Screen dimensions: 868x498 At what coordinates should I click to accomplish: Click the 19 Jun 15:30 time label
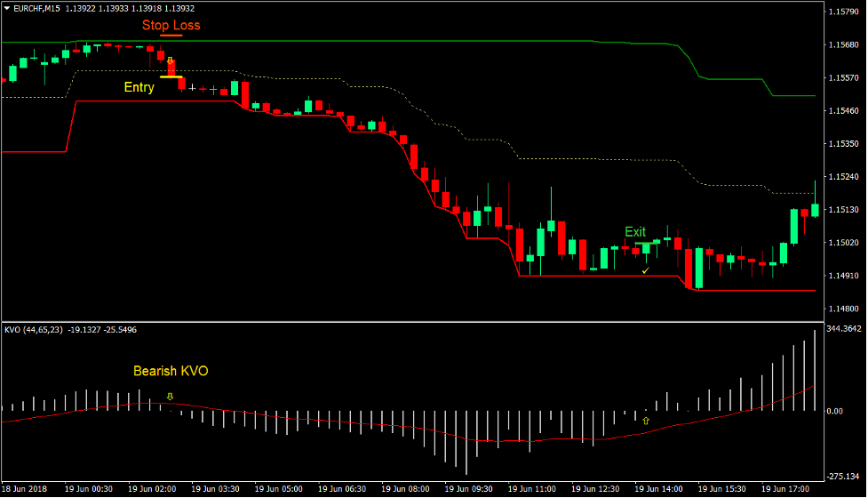click(x=722, y=489)
